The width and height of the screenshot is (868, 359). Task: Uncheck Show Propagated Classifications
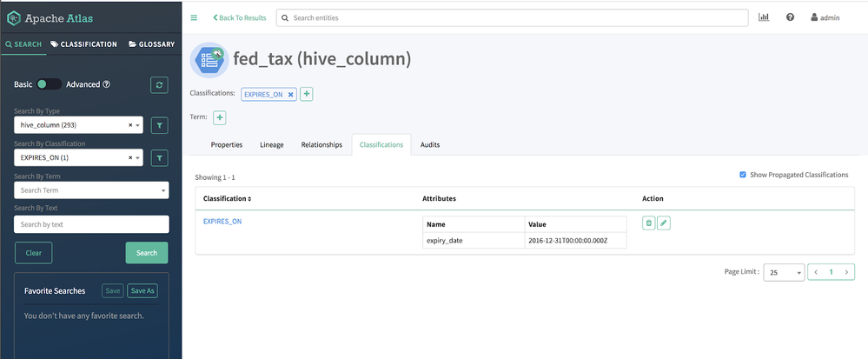(743, 175)
